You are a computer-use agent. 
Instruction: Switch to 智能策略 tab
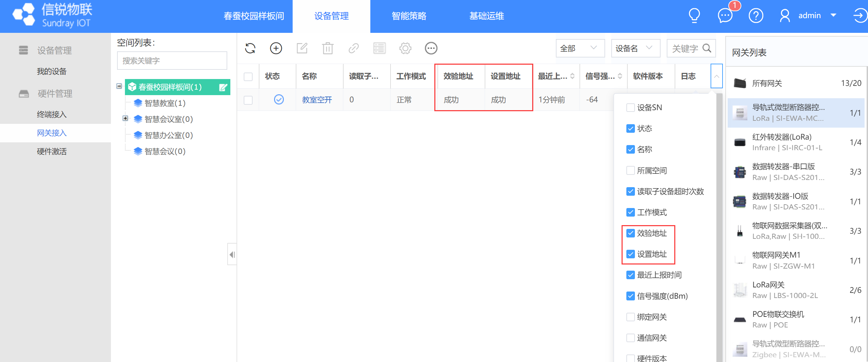click(x=409, y=16)
